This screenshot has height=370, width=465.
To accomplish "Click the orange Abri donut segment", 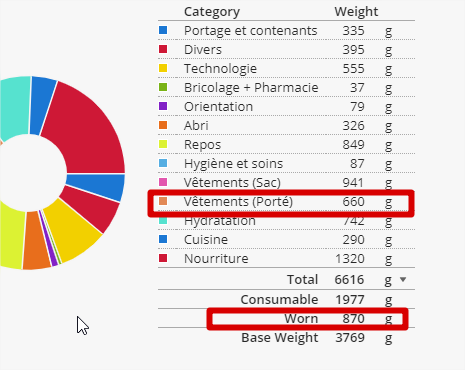I will (x=36, y=241).
